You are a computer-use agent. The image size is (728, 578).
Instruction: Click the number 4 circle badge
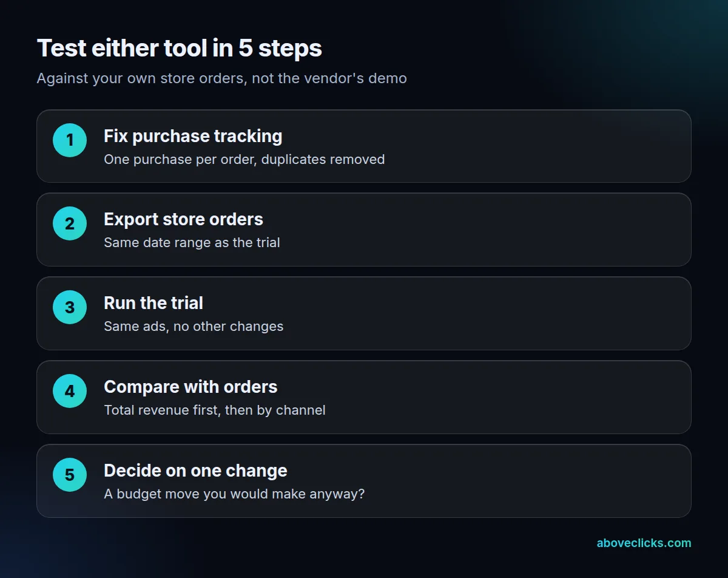[70, 391]
